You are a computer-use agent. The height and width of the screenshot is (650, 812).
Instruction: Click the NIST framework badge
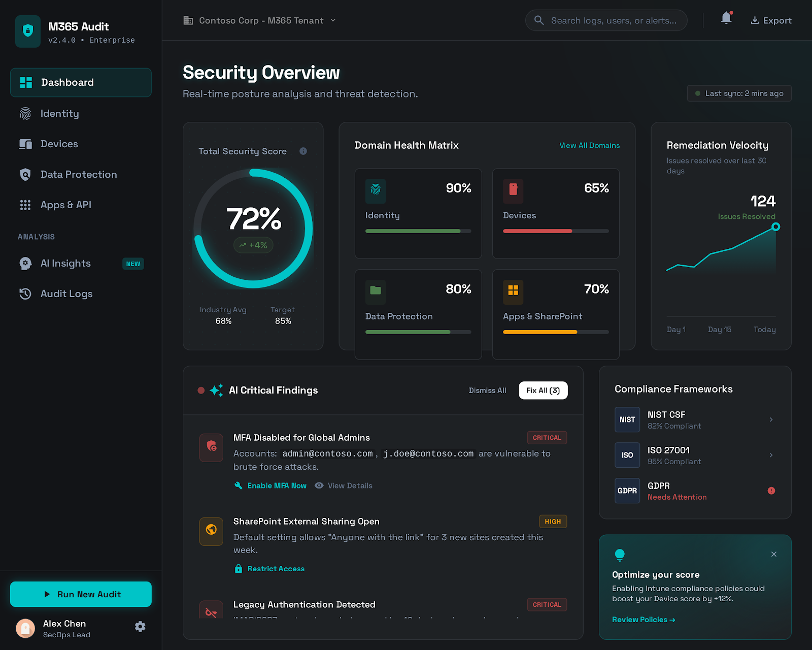[x=627, y=419]
